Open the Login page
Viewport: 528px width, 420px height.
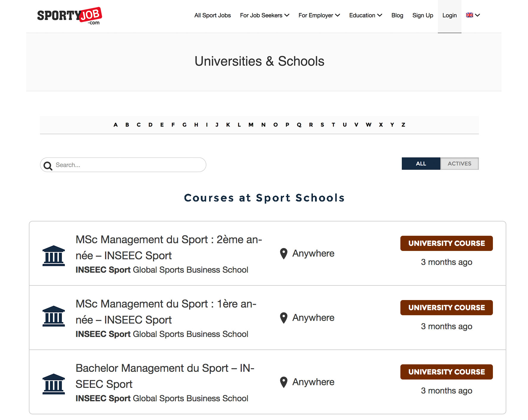tap(449, 15)
